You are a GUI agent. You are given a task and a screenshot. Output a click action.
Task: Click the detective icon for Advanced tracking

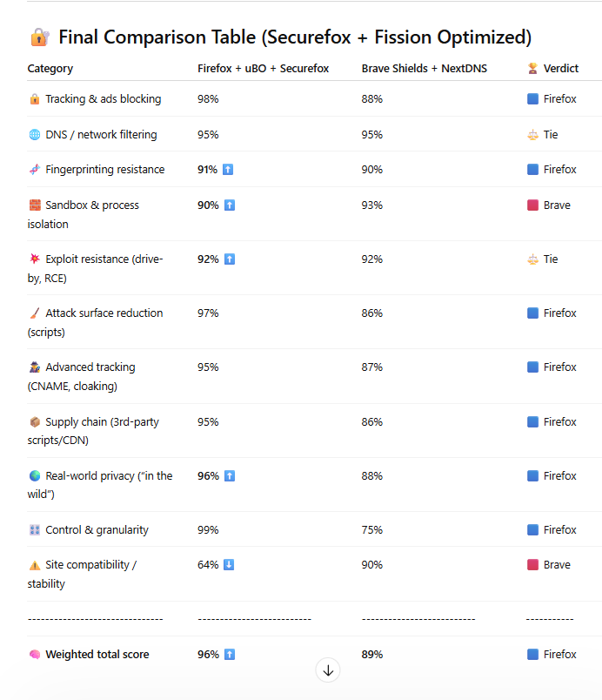tap(35, 367)
